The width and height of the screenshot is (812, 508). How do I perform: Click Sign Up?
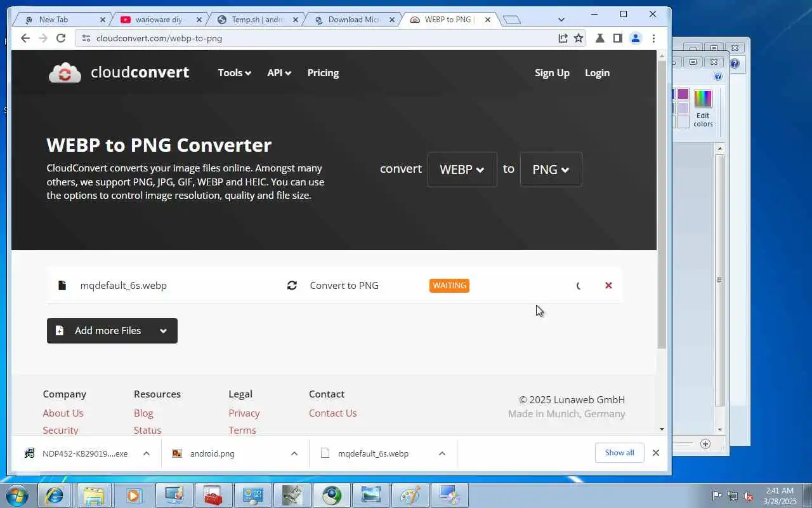(552, 73)
